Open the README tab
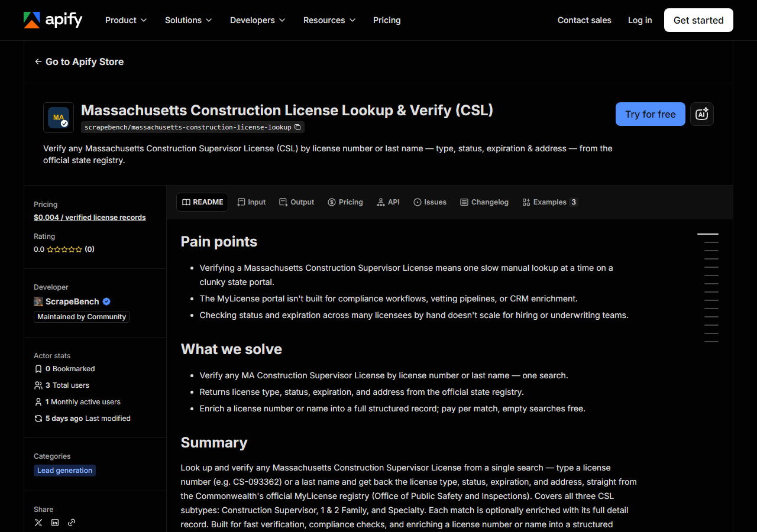 pos(202,202)
